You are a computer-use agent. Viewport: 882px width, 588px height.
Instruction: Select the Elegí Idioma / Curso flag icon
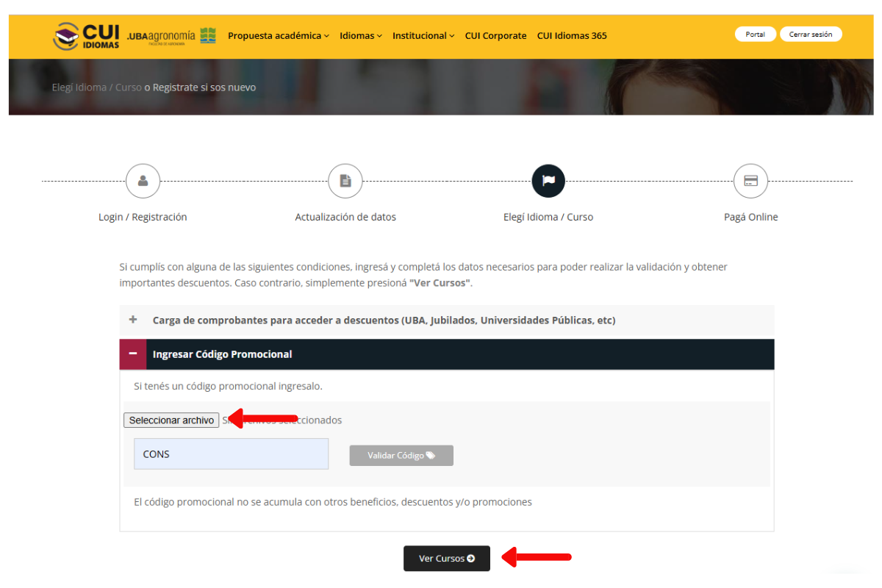tap(548, 181)
